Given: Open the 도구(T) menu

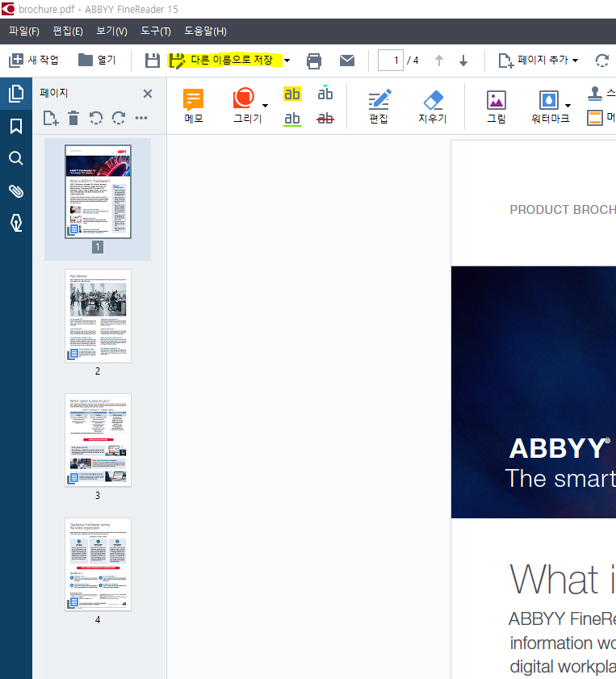Looking at the screenshot, I should coord(156,31).
